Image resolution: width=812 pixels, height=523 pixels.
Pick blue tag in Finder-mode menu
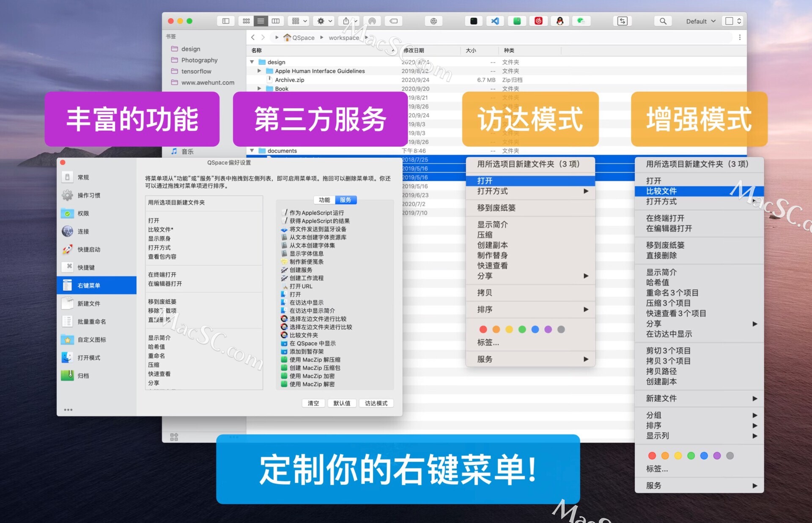[x=535, y=329]
